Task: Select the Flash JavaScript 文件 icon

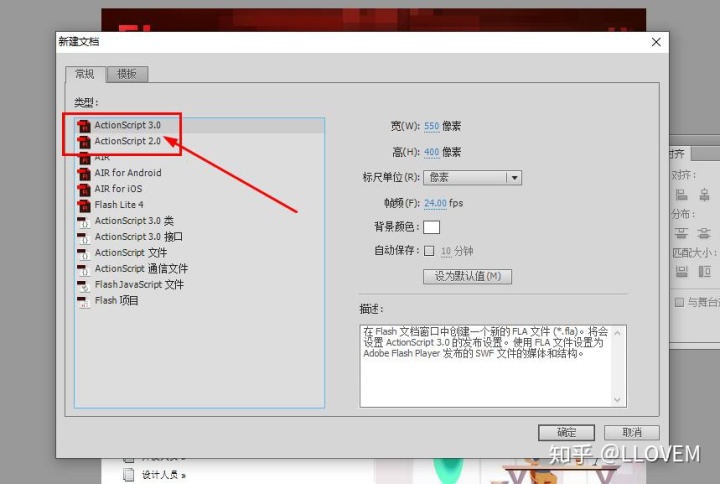Action: (84, 285)
